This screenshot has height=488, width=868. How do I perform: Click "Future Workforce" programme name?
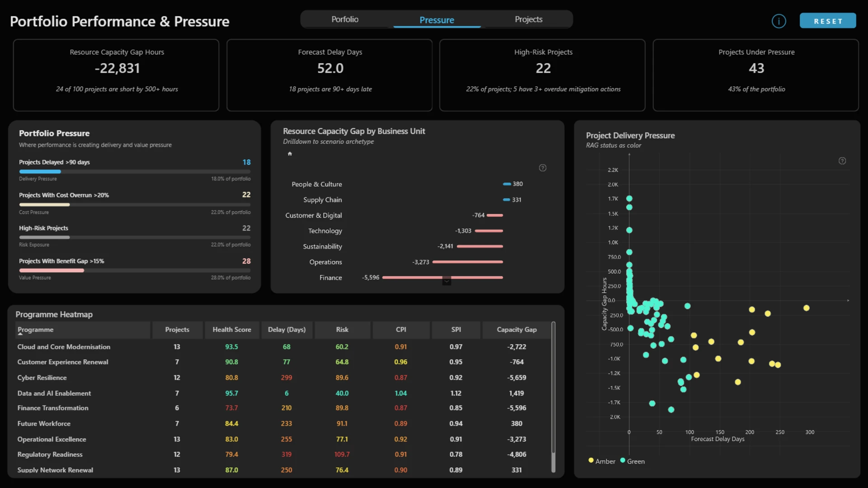coord(44,424)
